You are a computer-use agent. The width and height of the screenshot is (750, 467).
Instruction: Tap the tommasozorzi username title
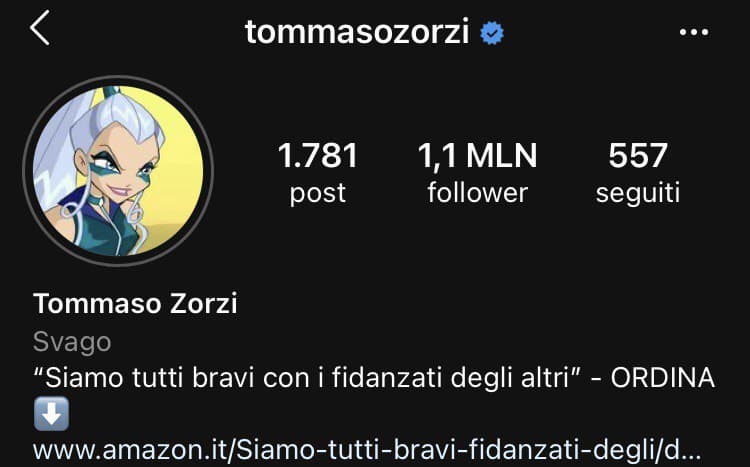coord(357,32)
